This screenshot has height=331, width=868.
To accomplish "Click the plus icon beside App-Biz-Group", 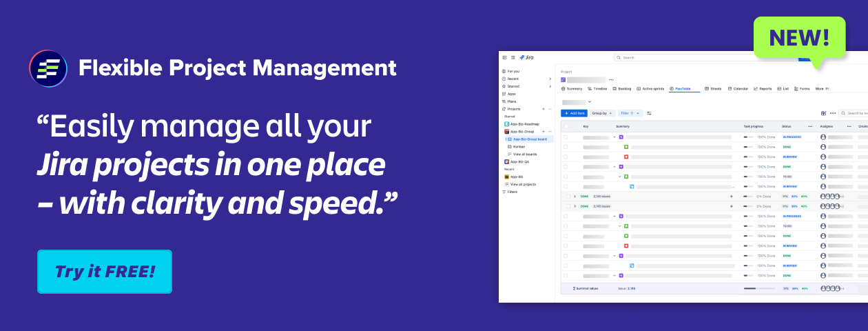I will coord(544,131).
